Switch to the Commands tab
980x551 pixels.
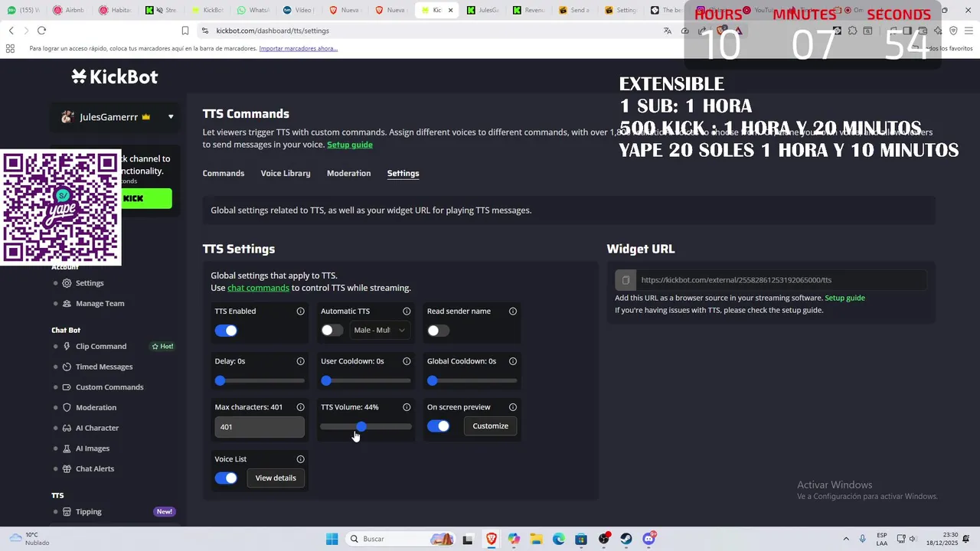(x=224, y=173)
